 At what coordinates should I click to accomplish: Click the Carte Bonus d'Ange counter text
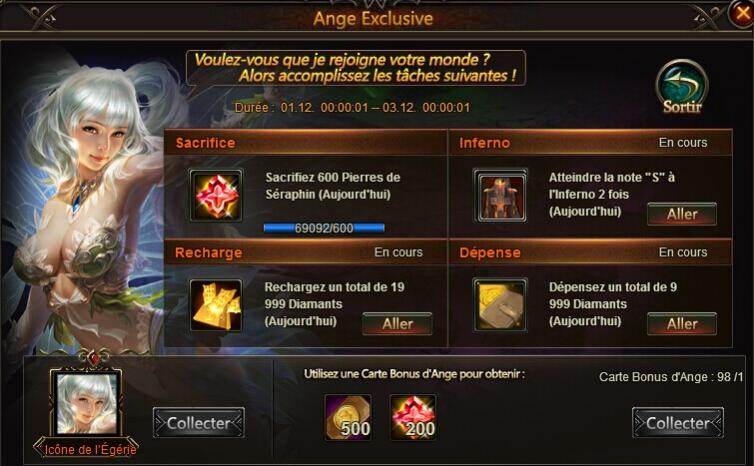[x=671, y=377]
